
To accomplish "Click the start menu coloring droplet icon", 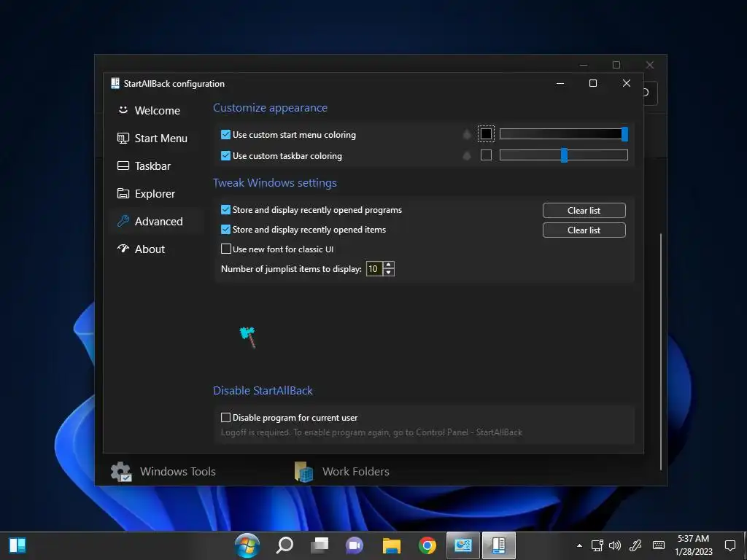I will click(467, 135).
